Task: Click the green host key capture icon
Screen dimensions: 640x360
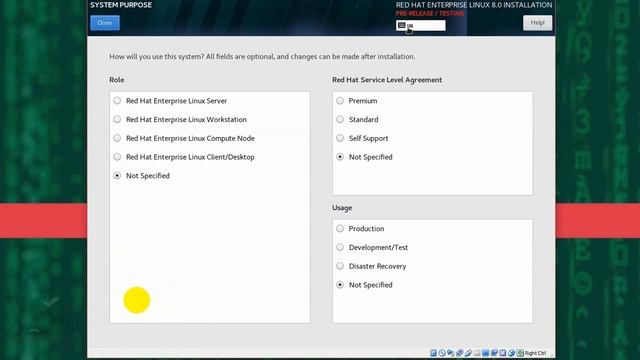Action: pyautogui.click(x=520, y=353)
